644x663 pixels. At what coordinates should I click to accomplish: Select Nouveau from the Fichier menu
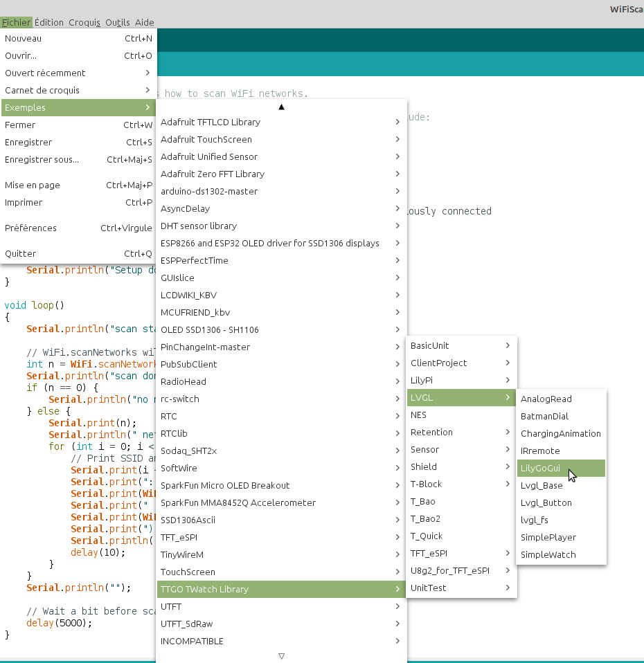coord(79,39)
